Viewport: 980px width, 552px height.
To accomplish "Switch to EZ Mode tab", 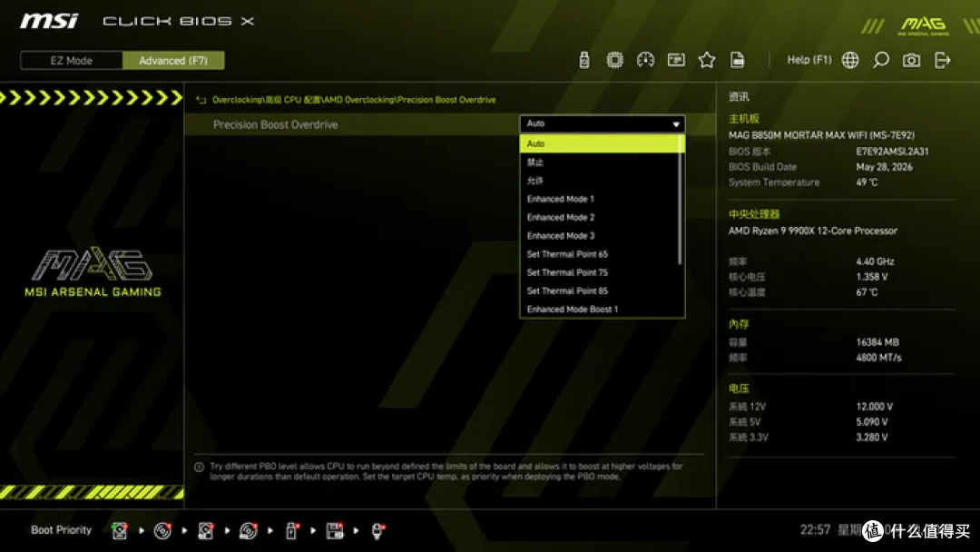I will click(72, 61).
